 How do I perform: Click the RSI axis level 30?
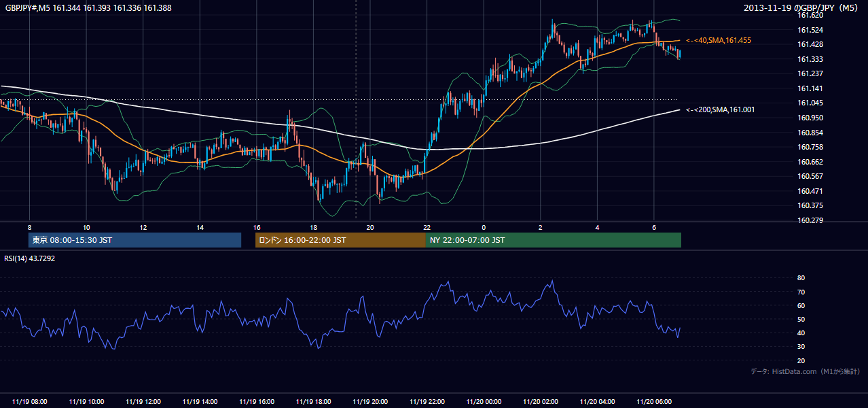801,347
